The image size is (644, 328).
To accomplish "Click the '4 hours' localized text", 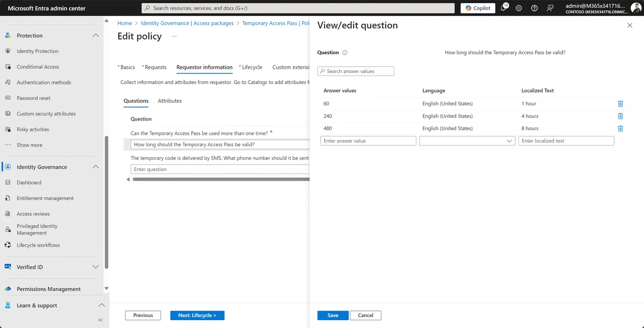I will point(530,116).
